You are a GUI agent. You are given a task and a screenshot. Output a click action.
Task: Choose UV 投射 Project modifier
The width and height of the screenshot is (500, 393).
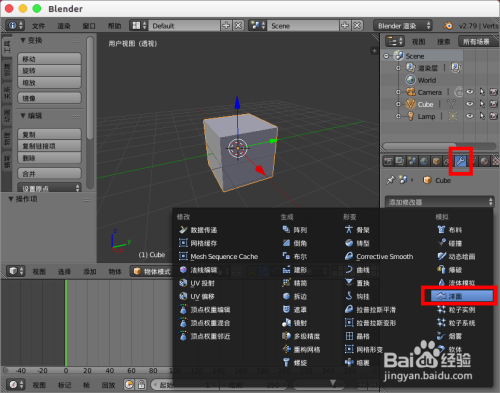[x=197, y=283]
